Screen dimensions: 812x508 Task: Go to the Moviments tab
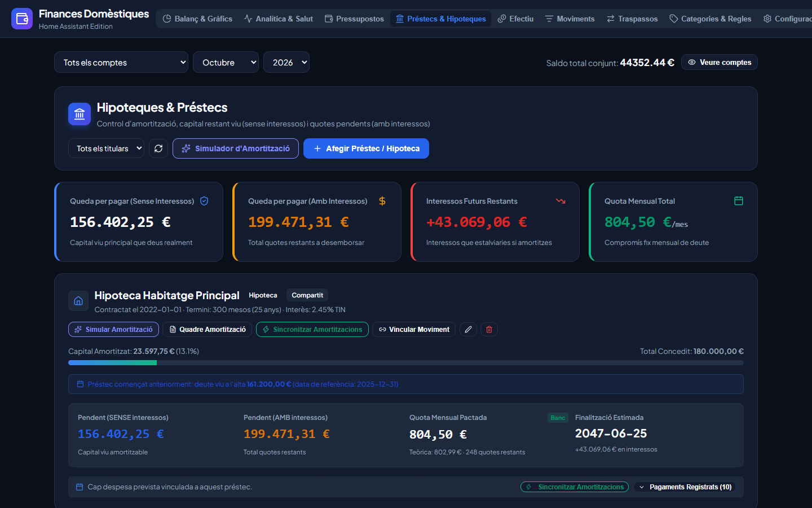[x=570, y=19]
